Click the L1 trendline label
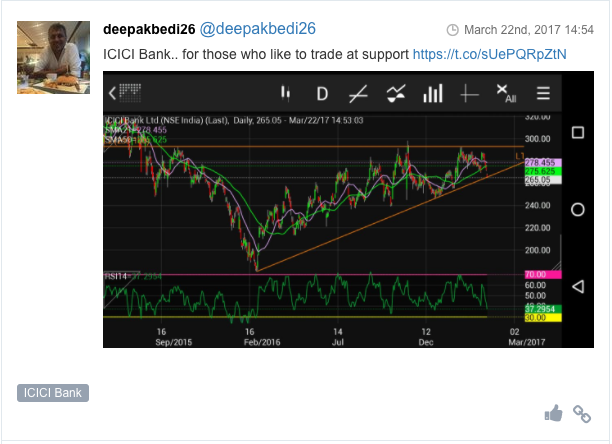Image resolution: width=612 pixels, height=444 pixels. tap(519, 156)
